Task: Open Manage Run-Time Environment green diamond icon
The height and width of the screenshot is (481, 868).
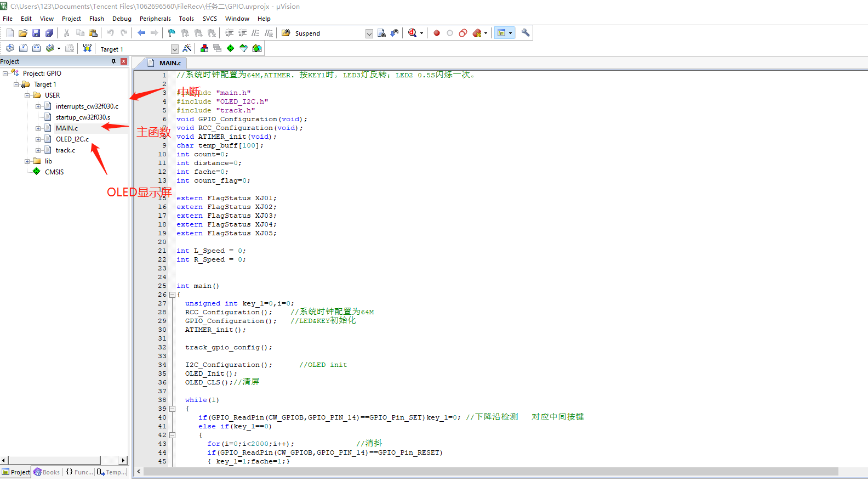Action: pyautogui.click(x=230, y=48)
